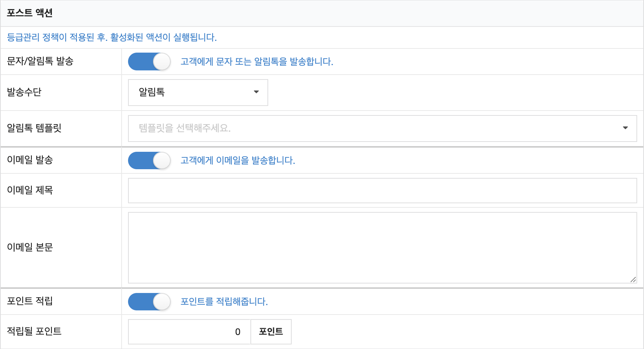Disable the 이메일 발송 switch
Image resolution: width=644 pixels, height=349 pixels.
149,160
